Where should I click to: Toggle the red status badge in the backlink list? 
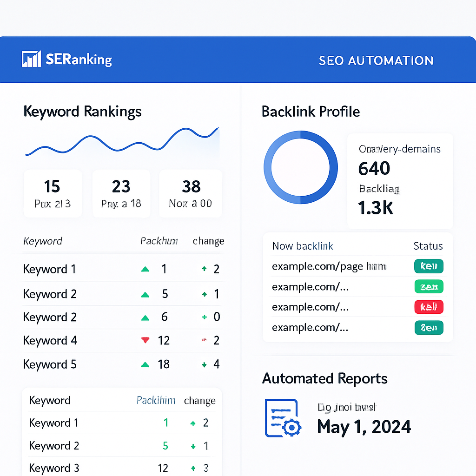coord(428,307)
